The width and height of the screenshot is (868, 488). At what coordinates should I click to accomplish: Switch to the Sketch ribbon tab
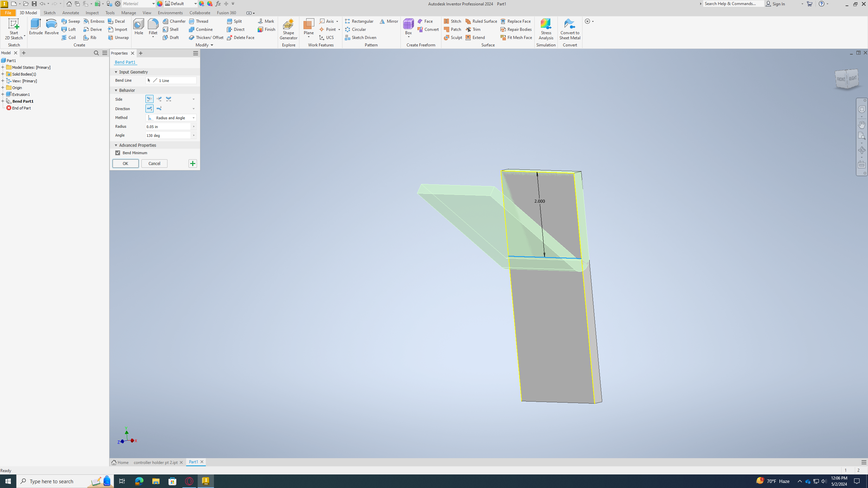pyautogui.click(x=50, y=13)
